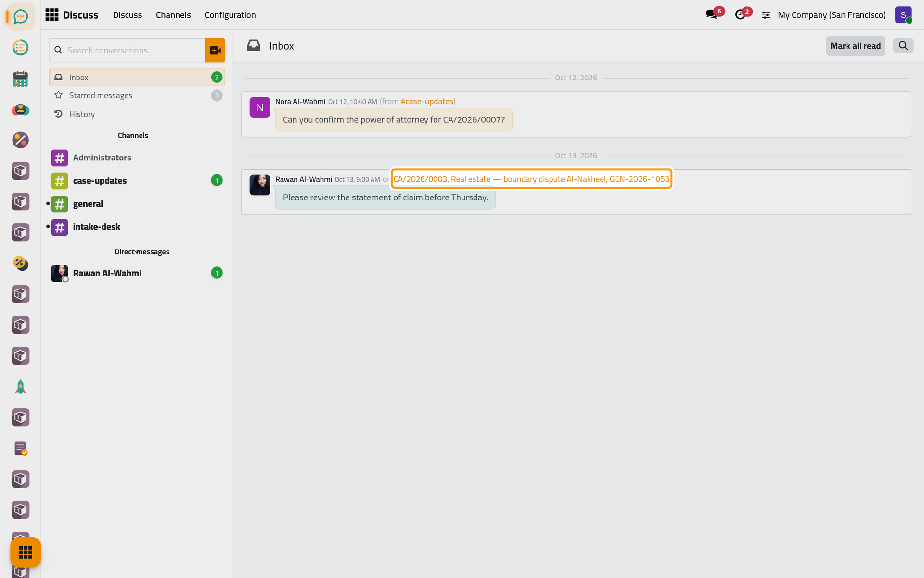Viewport: 924px width, 578px height.
Task: Open the home menu grid icon
Action: pyautogui.click(x=52, y=15)
